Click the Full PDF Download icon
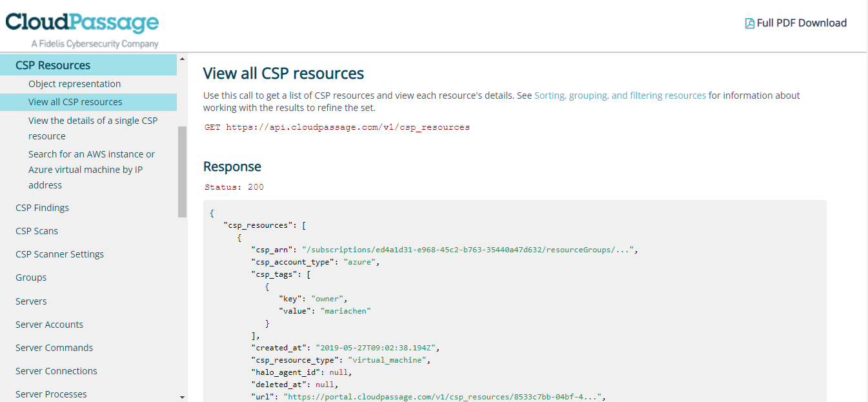Viewport: 868px width, 402px height. pos(749,23)
